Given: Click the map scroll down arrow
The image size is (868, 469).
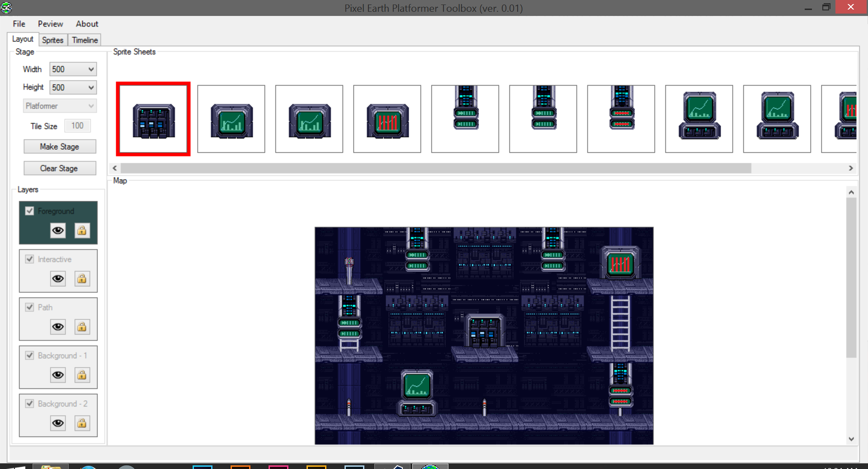Looking at the screenshot, I should pyautogui.click(x=851, y=439).
